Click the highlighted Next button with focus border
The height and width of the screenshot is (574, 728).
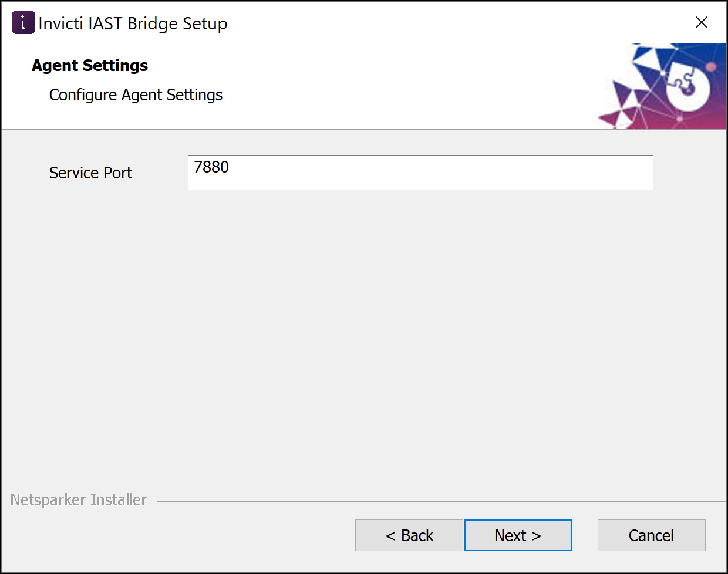click(518, 535)
